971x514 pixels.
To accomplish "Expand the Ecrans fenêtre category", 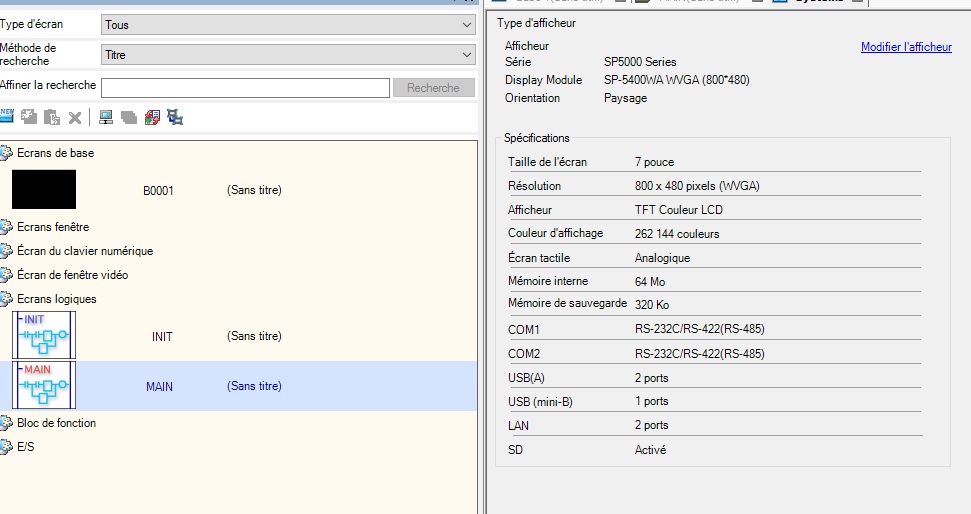I will pos(52,227).
